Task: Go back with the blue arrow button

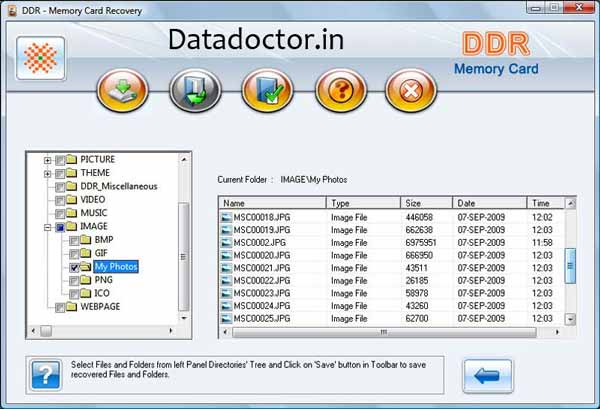Action: point(488,376)
